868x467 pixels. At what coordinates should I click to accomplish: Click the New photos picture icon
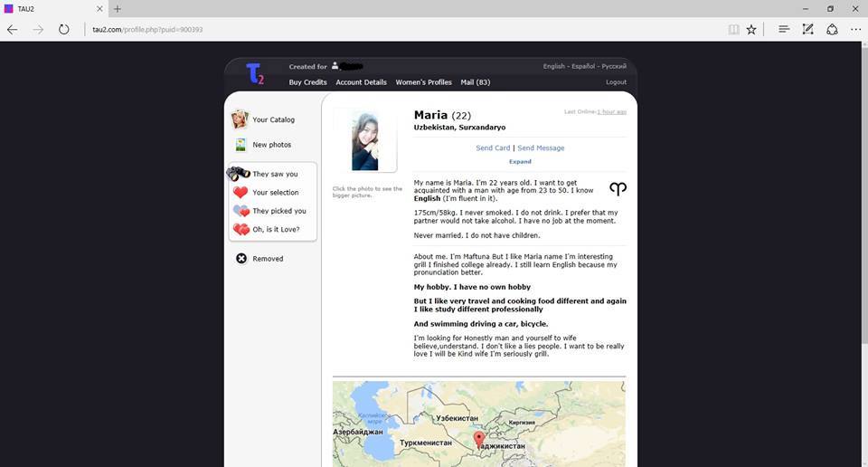click(x=241, y=145)
